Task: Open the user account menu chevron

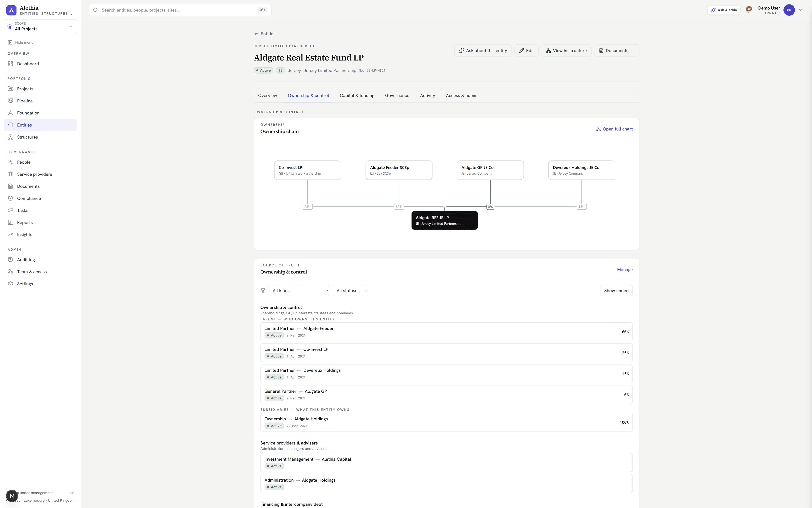Action: 801,10
